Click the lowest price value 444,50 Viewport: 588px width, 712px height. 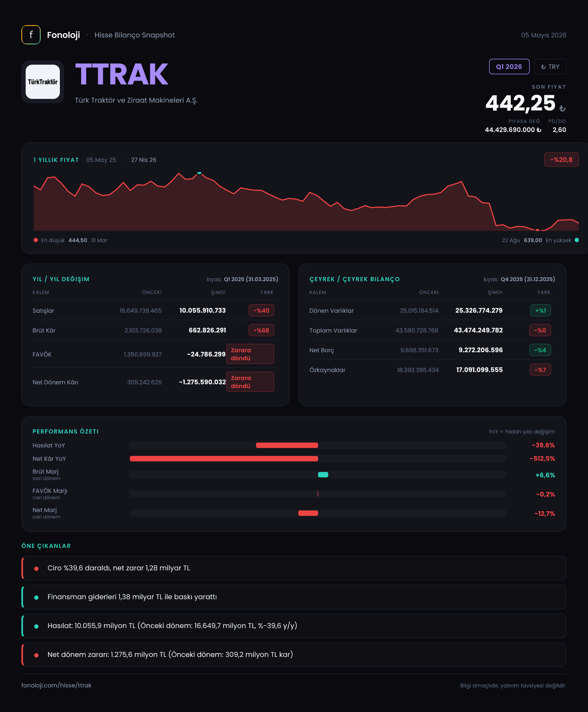click(x=78, y=240)
